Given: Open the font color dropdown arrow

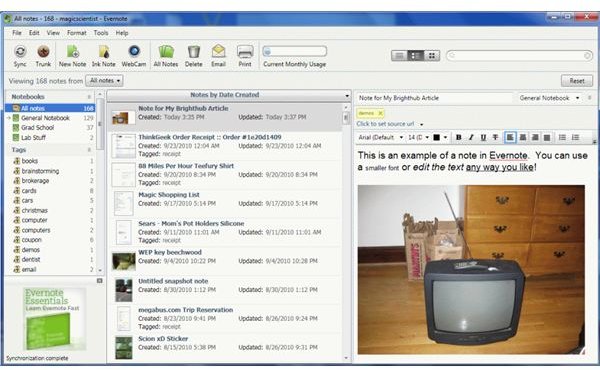Looking at the screenshot, I should 445,137.
